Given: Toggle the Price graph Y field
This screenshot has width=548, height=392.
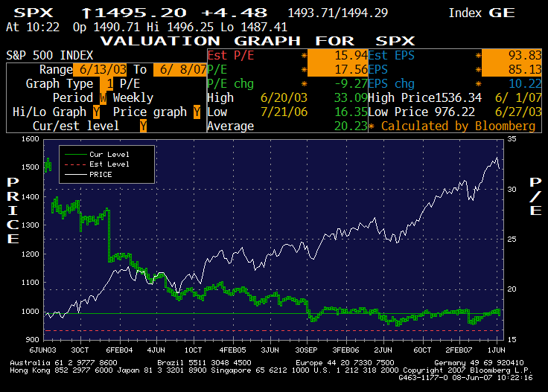Looking at the screenshot, I should pyautogui.click(x=197, y=112).
